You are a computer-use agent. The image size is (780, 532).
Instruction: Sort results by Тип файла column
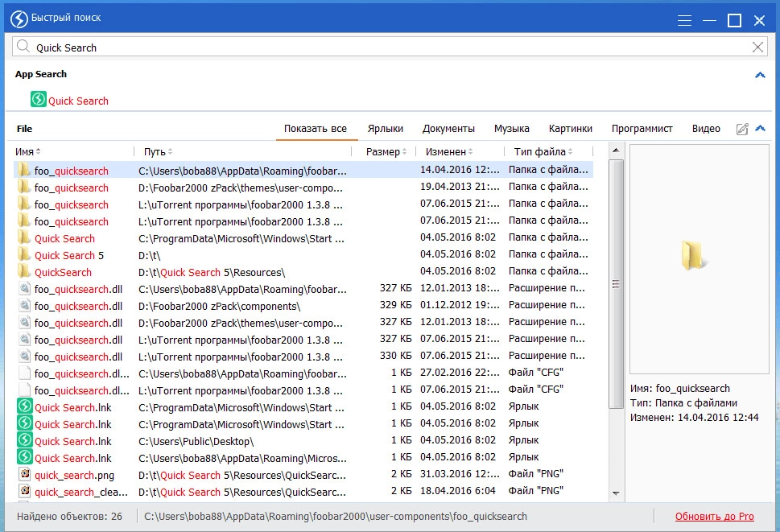click(543, 151)
